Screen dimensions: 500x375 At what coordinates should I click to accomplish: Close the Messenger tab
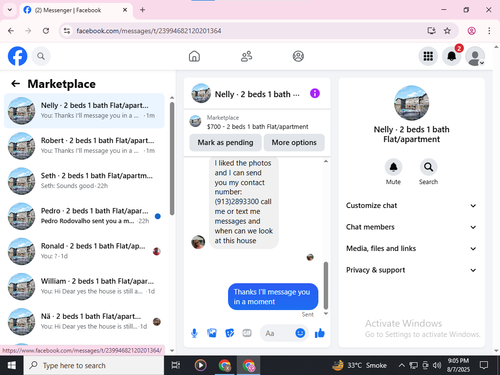(125, 10)
